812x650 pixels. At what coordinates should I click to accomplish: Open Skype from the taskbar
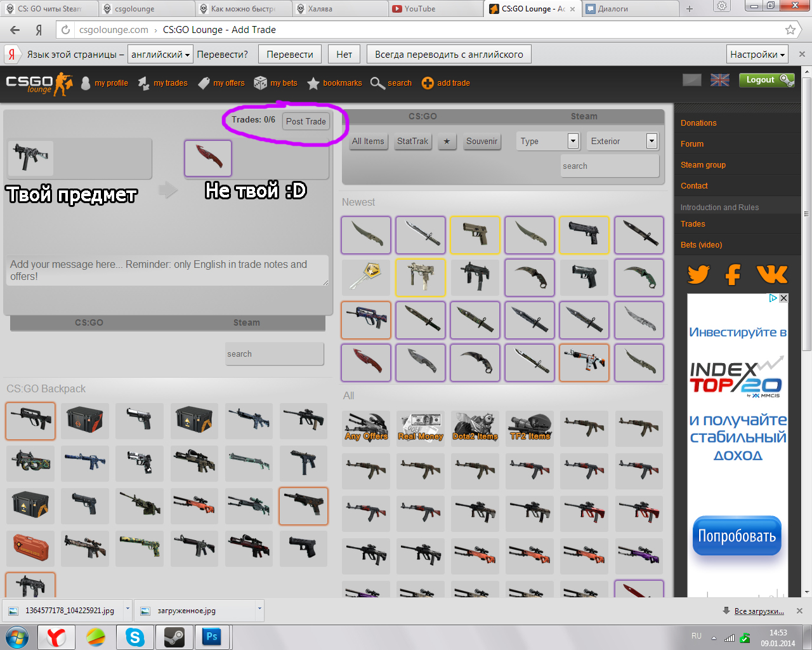tap(135, 637)
